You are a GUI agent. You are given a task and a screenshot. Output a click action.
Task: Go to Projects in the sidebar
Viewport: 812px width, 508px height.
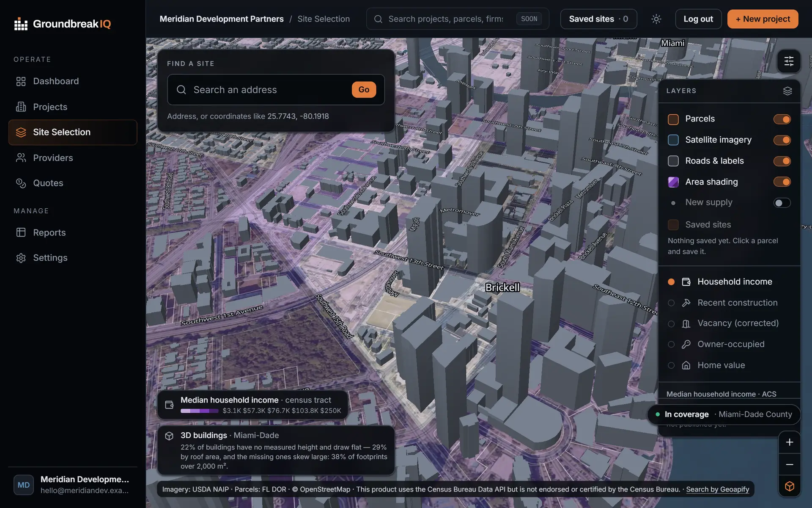pyautogui.click(x=73, y=107)
